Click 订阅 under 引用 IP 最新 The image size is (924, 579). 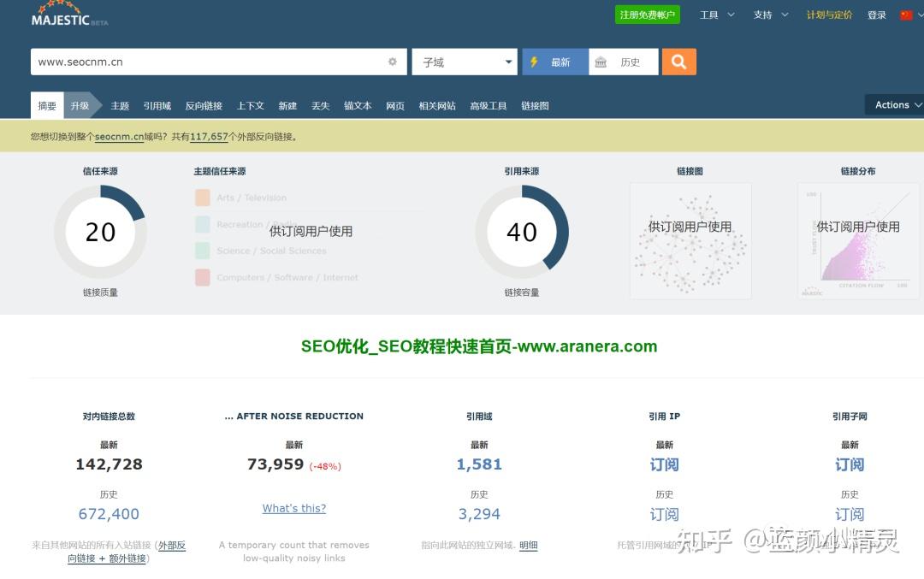tap(664, 464)
